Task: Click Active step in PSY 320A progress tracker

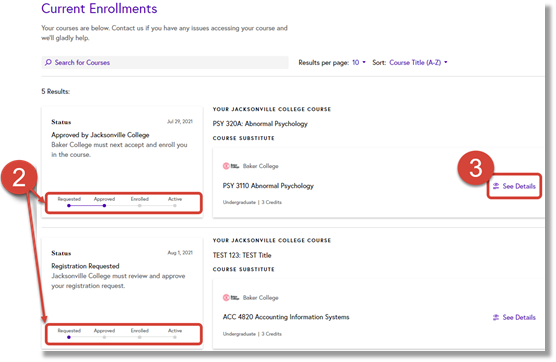Action: (x=175, y=202)
